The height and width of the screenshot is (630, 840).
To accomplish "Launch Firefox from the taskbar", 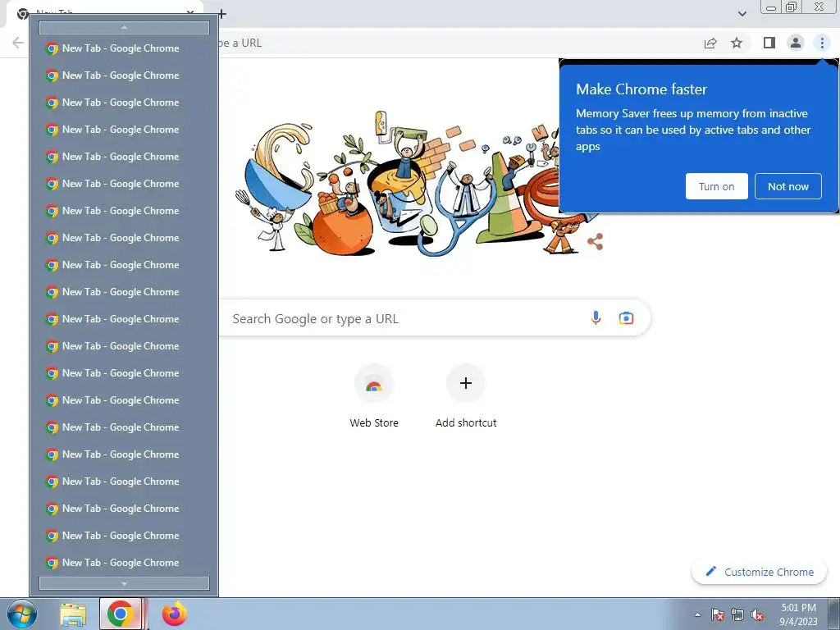I will (x=175, y=614).
